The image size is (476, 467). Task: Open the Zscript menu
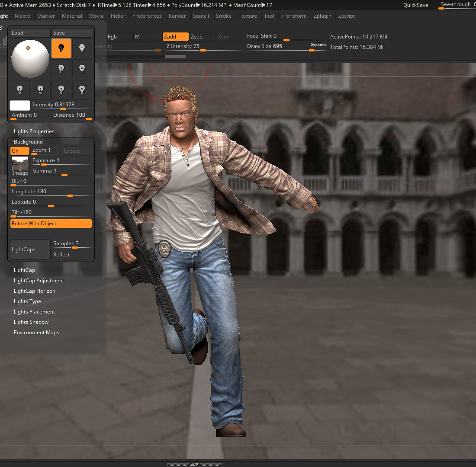(346, 16)
